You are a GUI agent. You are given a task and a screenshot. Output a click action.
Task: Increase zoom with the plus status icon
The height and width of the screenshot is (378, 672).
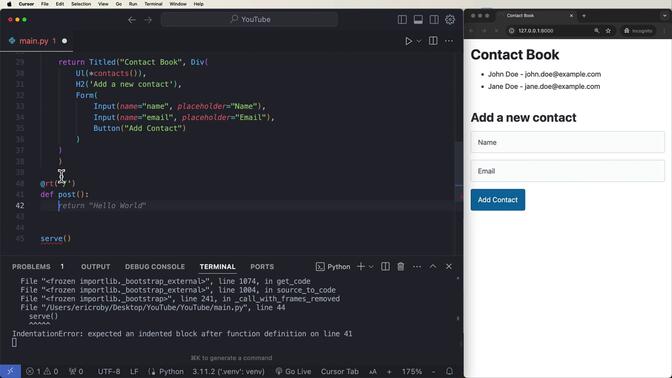(x=389, y=372)
